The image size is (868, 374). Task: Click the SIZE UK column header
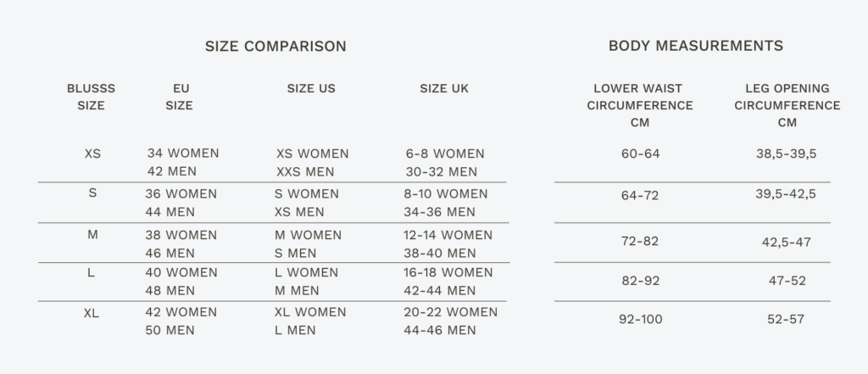pyautogui.click(x=444, y=88)
